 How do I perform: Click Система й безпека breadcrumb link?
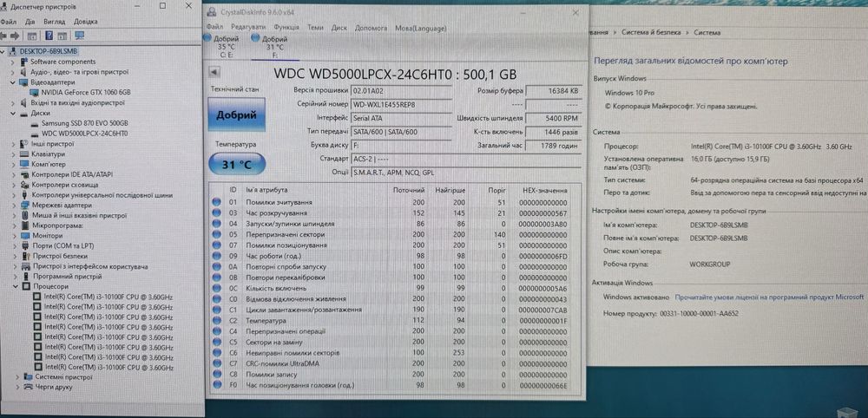click(651, 33)
